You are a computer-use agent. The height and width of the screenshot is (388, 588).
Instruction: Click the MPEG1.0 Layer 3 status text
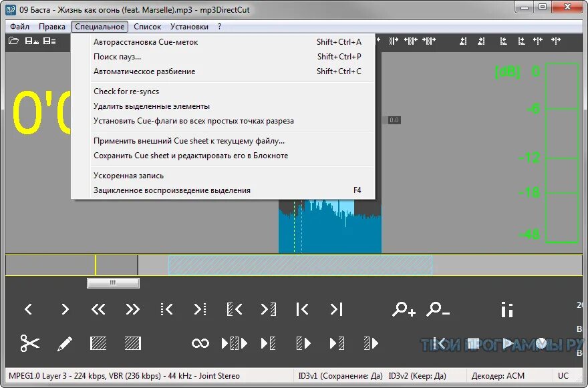pos(124,376)
